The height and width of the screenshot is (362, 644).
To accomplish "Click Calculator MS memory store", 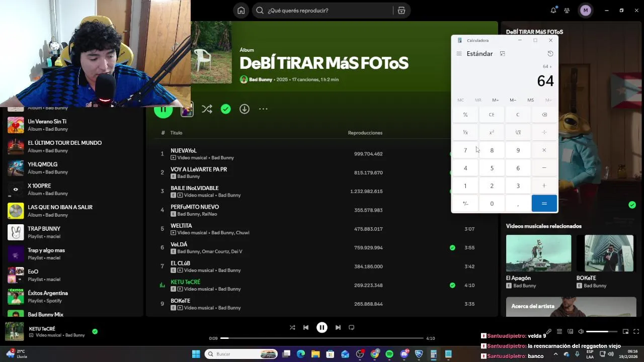I will pyautogui.click(x=530, y=100).
